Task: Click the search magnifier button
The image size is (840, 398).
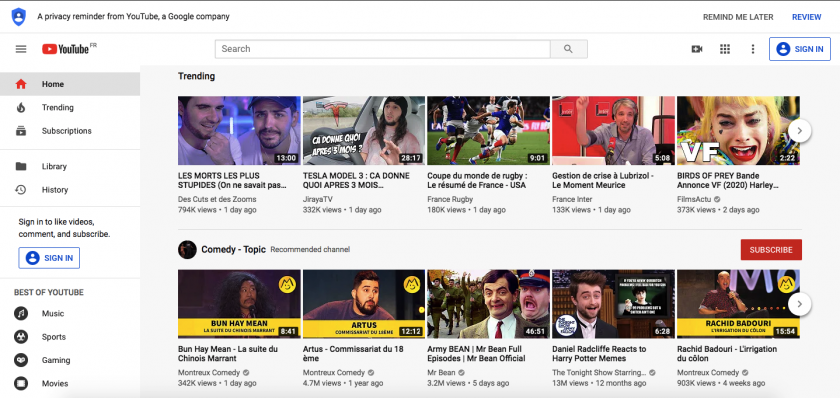Action: [x=568, y=49]
